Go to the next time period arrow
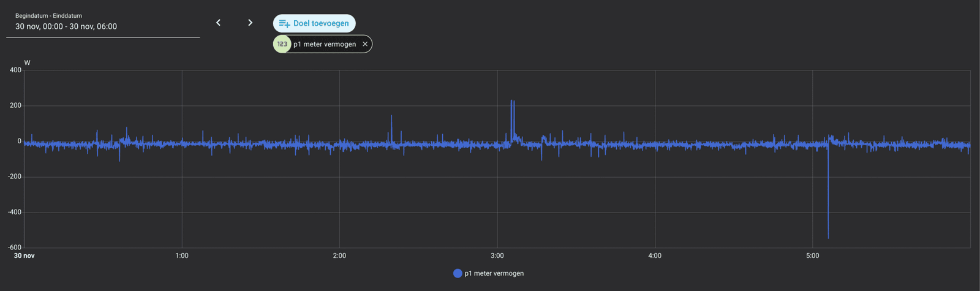Screen dimensions: 980x291 [x=250, y=23]
